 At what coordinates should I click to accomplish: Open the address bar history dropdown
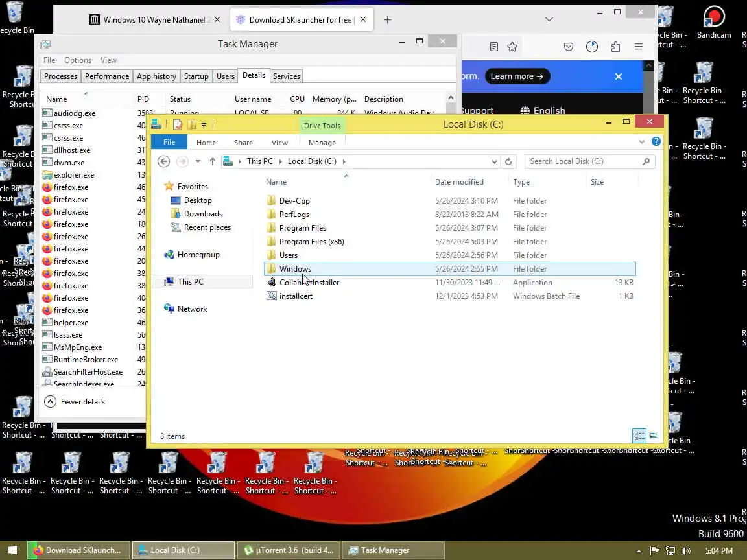(x=494, y=161)
